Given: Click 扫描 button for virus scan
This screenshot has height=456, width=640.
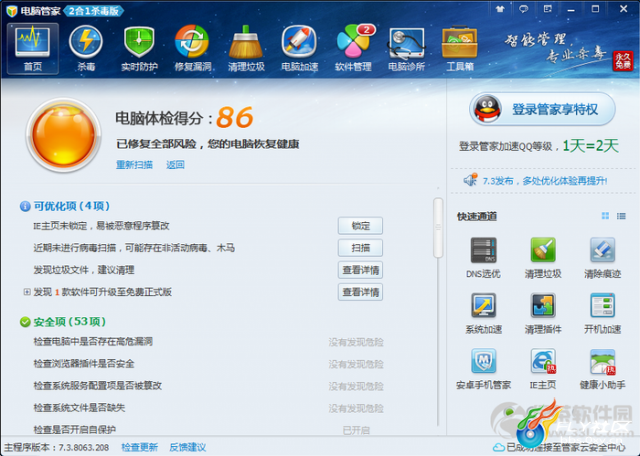Looking at the screenshot, I should 360,248.
